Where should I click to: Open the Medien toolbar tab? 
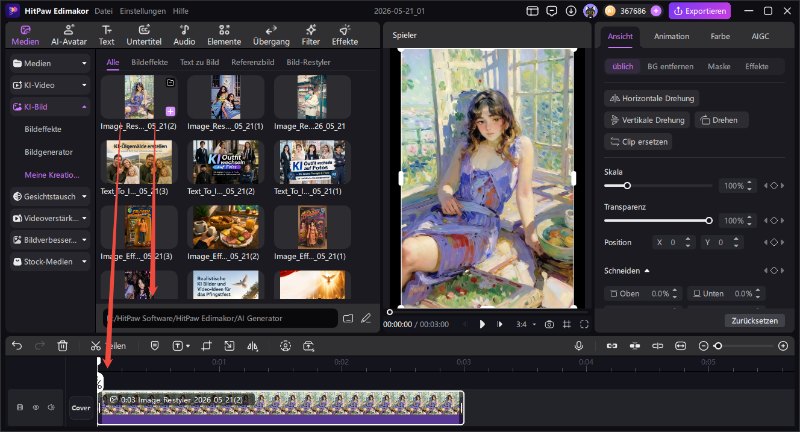25,35
